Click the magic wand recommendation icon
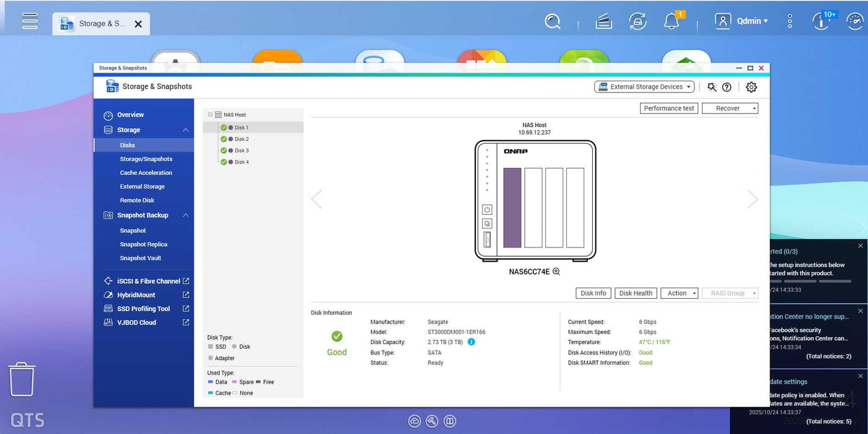This screenshot has height=434, width=868. [x=711, y=87]
